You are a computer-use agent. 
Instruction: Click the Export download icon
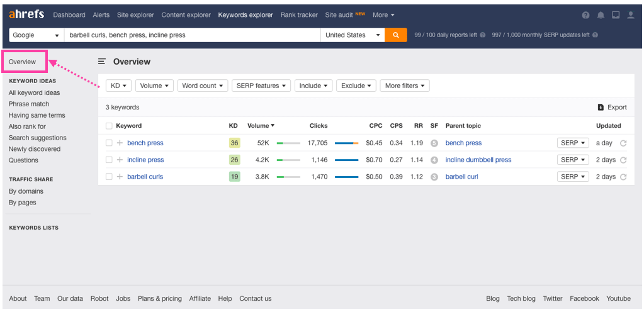pyautogui.click(x=601, y=107)
